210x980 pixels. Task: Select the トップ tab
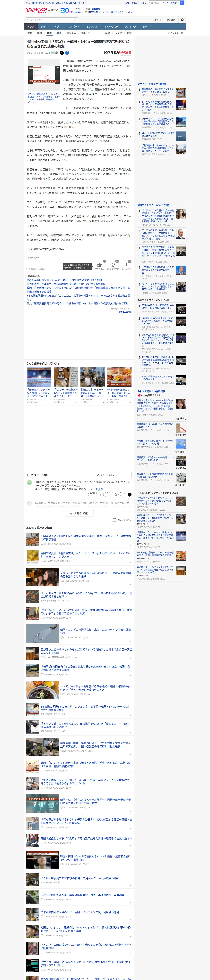click(x=31, y=27)
